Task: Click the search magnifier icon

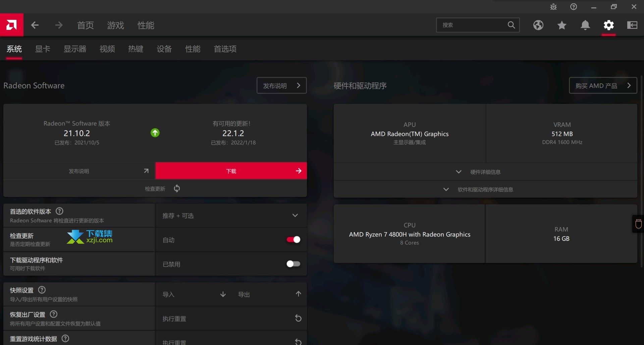Action: tap(511, 25)
